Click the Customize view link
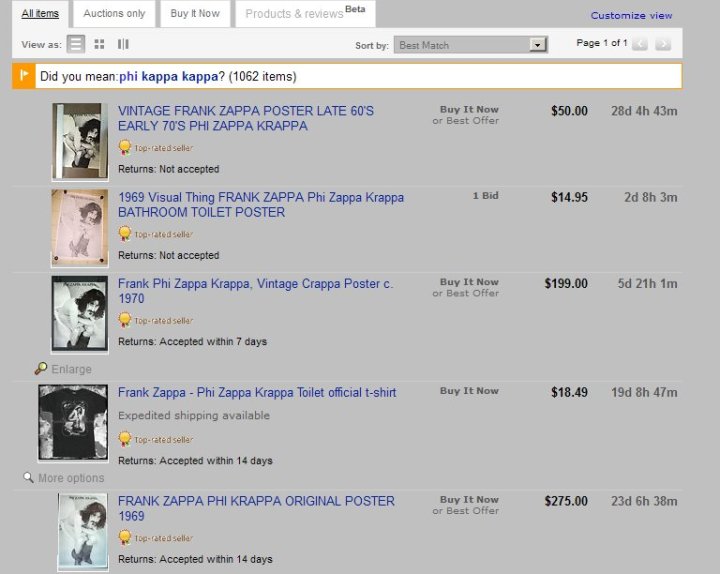The width and height of the screenshot is (720, 574). 631,16
